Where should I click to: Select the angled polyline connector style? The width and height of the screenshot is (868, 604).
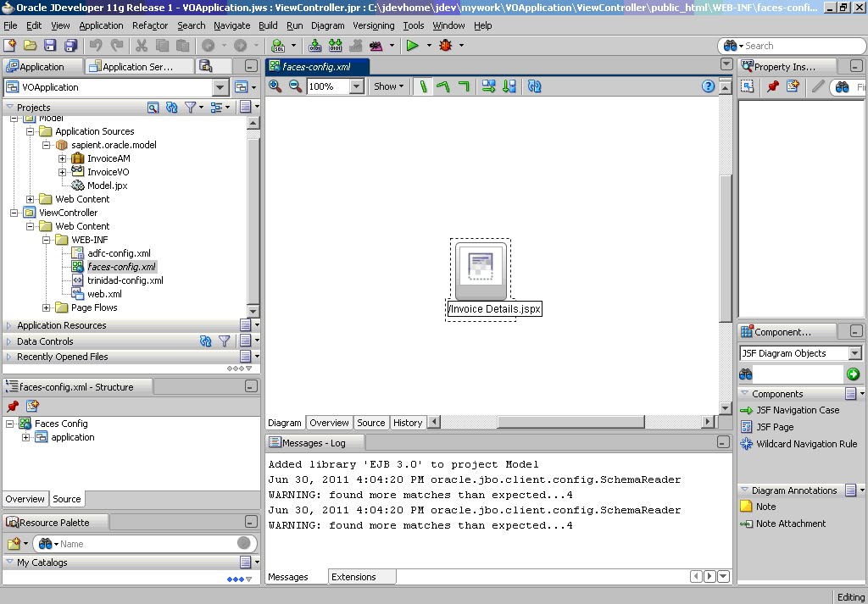coord(443,86)
